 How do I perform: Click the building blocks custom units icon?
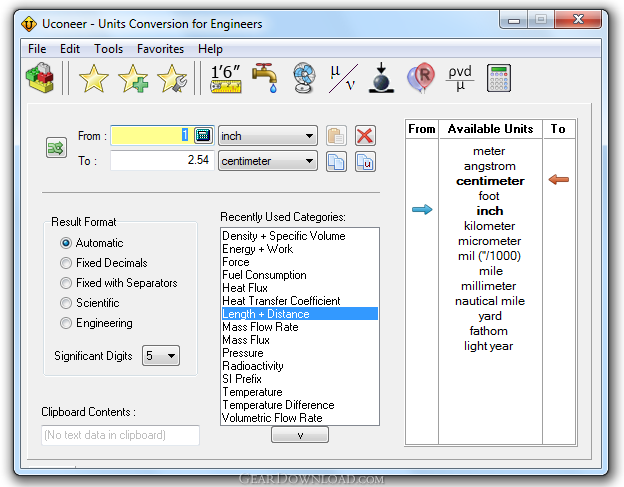pos(40,78)
